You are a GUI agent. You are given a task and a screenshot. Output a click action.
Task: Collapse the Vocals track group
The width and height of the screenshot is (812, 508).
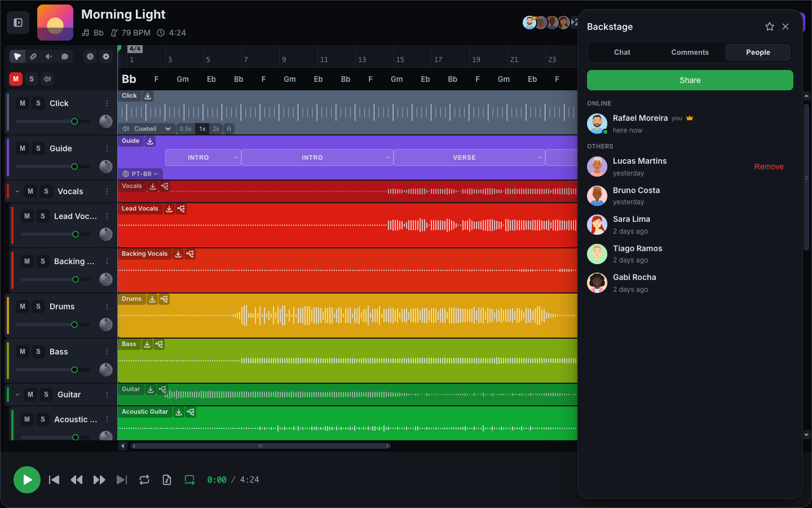[x=17, y=191]
